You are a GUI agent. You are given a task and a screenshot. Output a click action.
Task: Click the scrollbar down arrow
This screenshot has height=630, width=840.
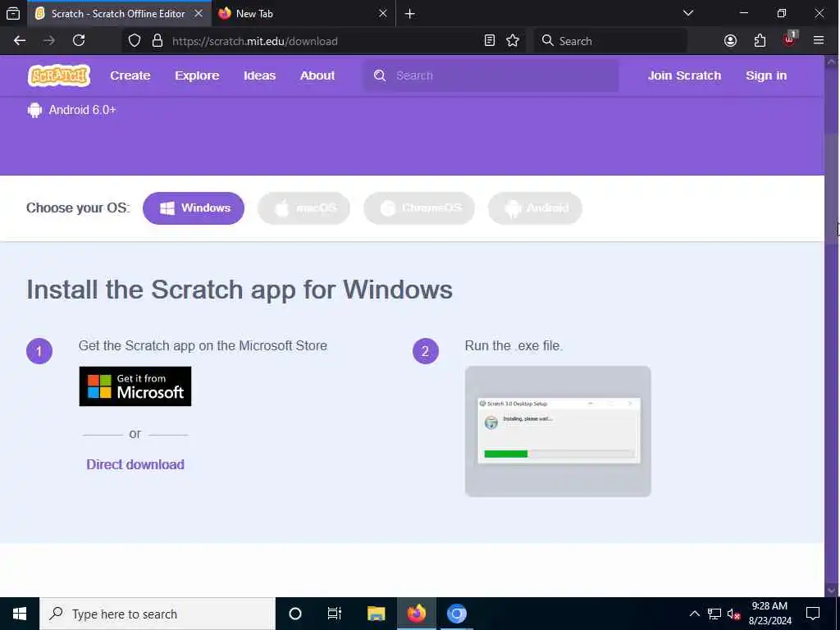(832, 591)
